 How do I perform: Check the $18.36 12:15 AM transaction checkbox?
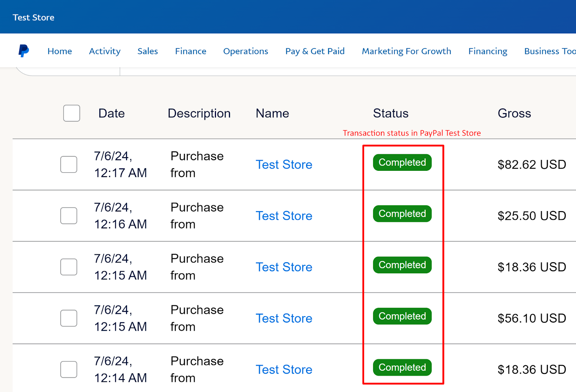pos(69,267)
